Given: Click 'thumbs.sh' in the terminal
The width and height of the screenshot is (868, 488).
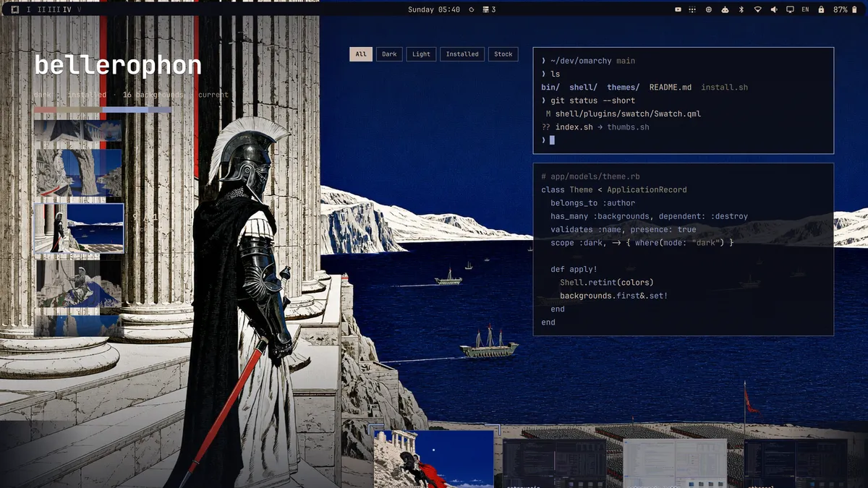Looking at the screenshot, I should pyautogui.click(x=628, y=127).
